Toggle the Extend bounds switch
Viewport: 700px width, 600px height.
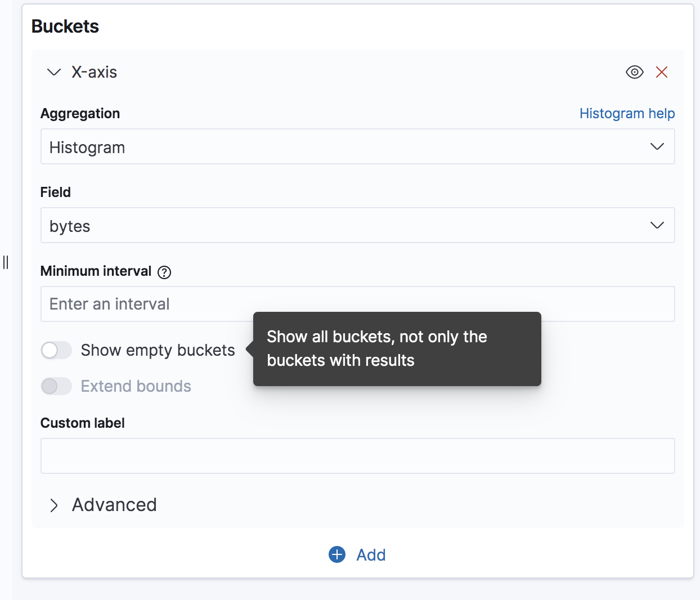point(56,386)
